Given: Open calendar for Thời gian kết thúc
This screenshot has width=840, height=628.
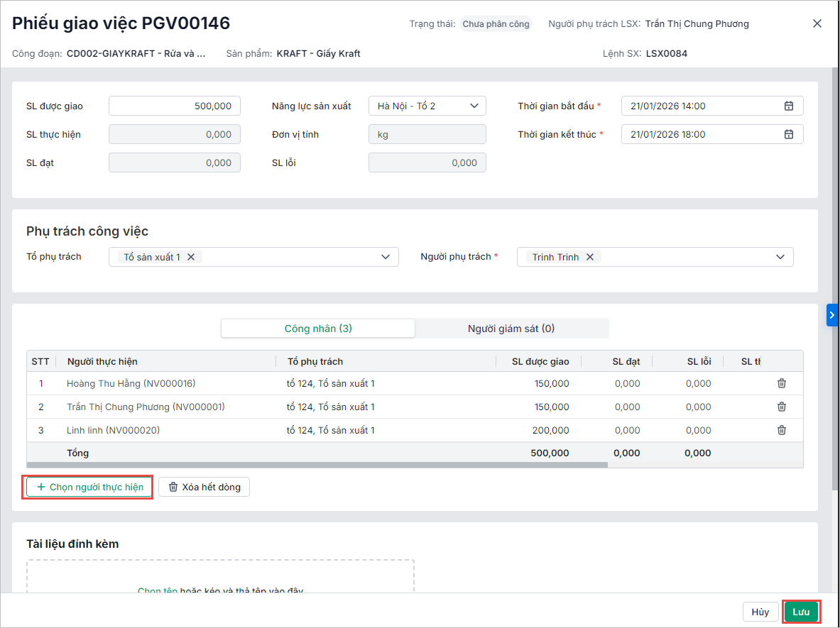Looking at the screenshot, I should tap(788, 134).
